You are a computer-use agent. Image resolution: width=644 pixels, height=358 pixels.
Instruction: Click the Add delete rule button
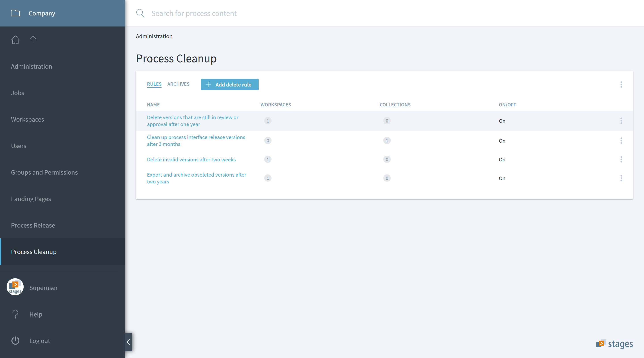229,85
